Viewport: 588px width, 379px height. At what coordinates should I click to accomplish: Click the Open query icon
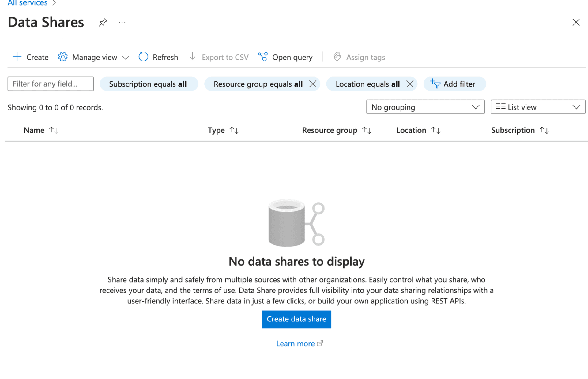(x=263, y=57)
